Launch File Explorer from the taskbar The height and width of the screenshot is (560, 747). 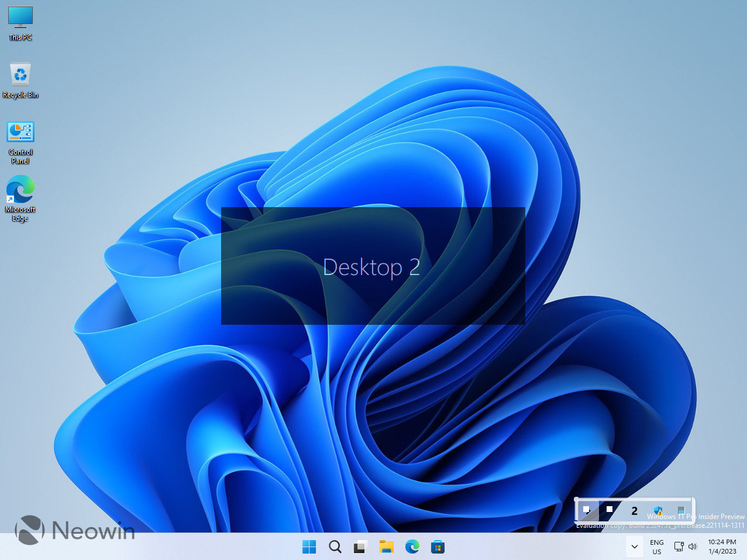coord(386,547)
